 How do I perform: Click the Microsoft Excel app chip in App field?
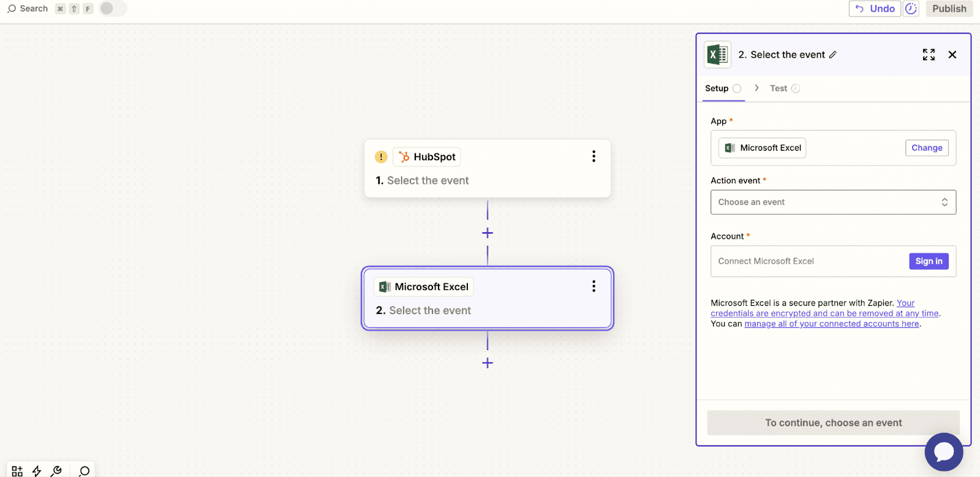763,148
